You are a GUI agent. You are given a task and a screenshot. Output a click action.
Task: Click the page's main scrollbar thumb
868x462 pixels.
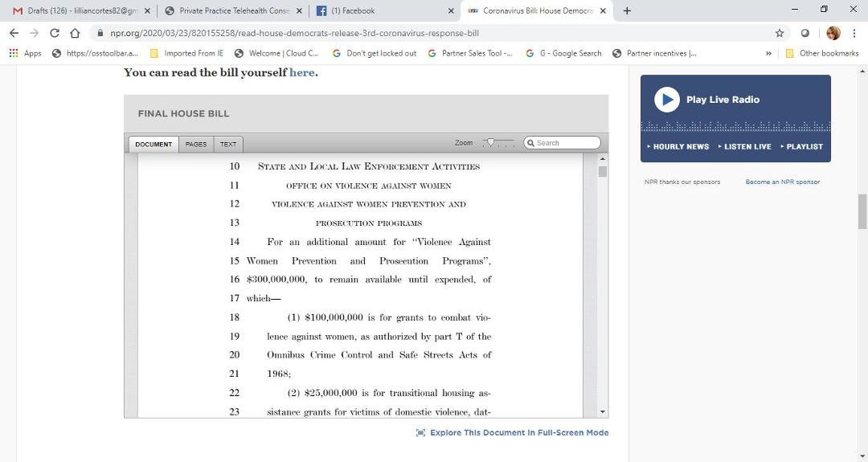(862, 211)
